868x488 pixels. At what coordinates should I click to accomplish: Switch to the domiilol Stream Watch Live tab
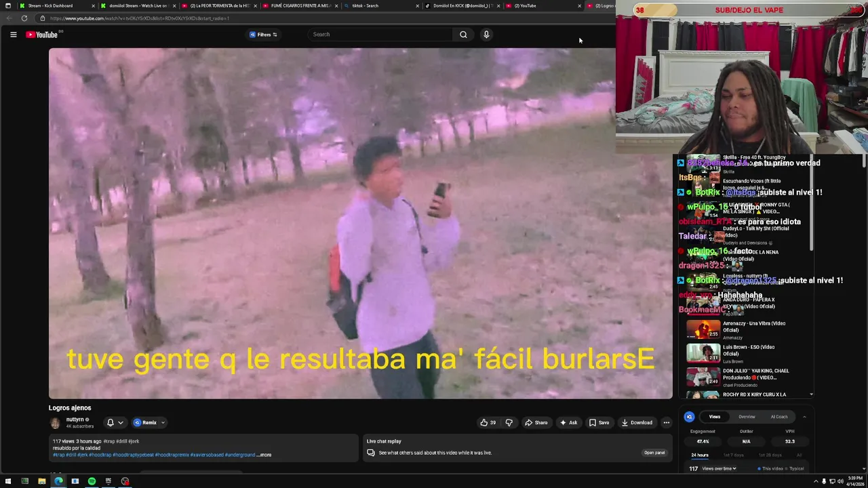[138, 5]
